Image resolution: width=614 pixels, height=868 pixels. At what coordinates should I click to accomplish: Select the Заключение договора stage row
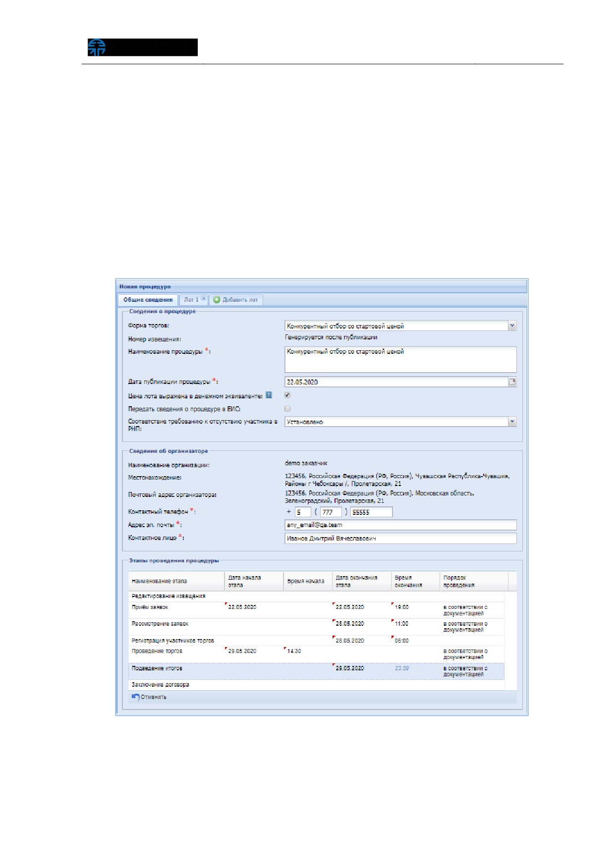[x=316, y=685]
